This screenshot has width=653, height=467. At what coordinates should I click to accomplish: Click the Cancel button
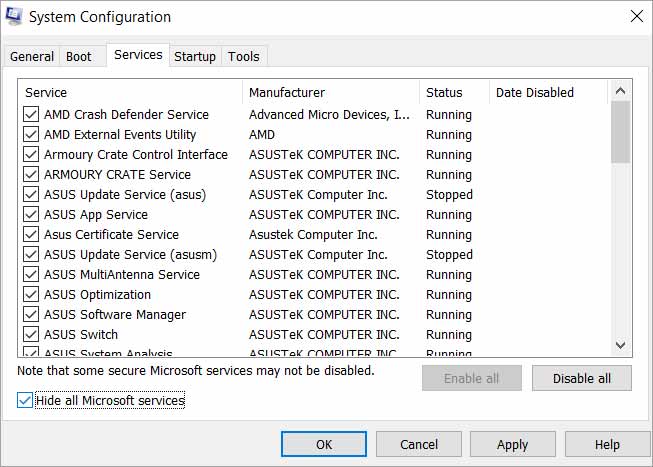tap(419, 445)
